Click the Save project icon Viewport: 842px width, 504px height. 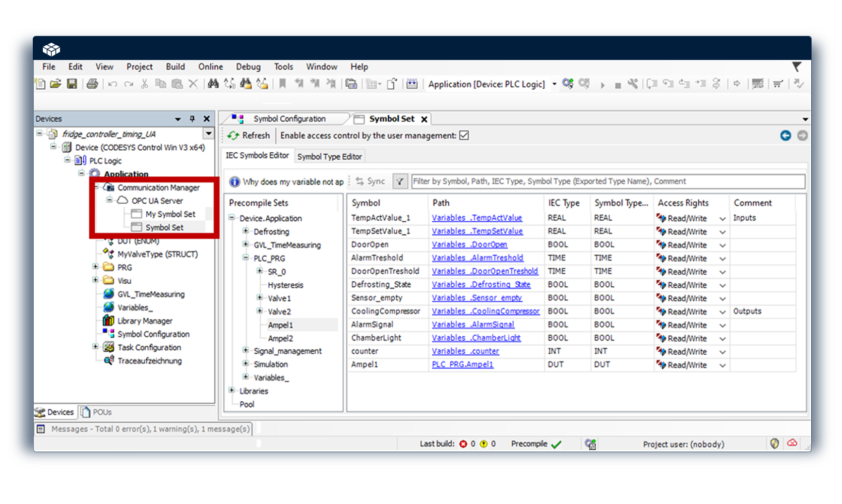click(x=72, y=84)
